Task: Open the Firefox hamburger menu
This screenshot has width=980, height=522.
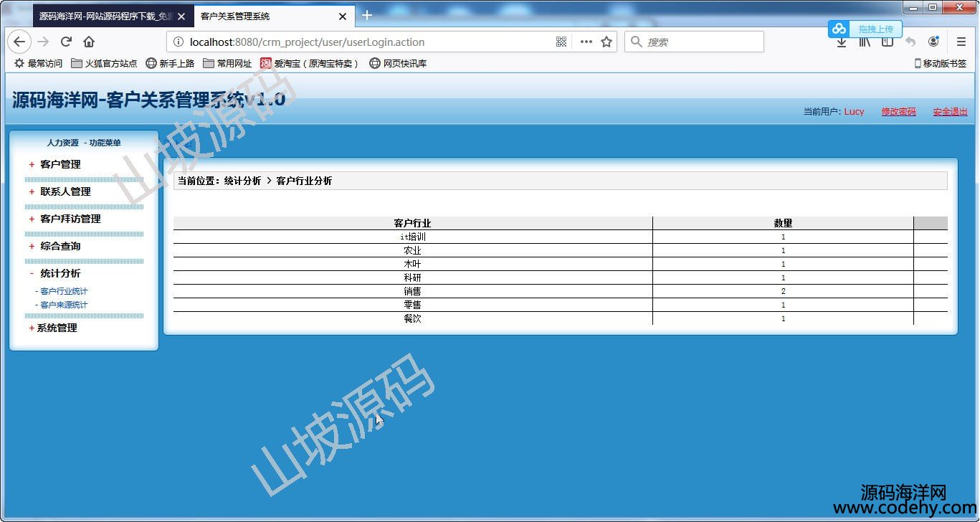Action: pyautogui.click(x=961, y=42)
